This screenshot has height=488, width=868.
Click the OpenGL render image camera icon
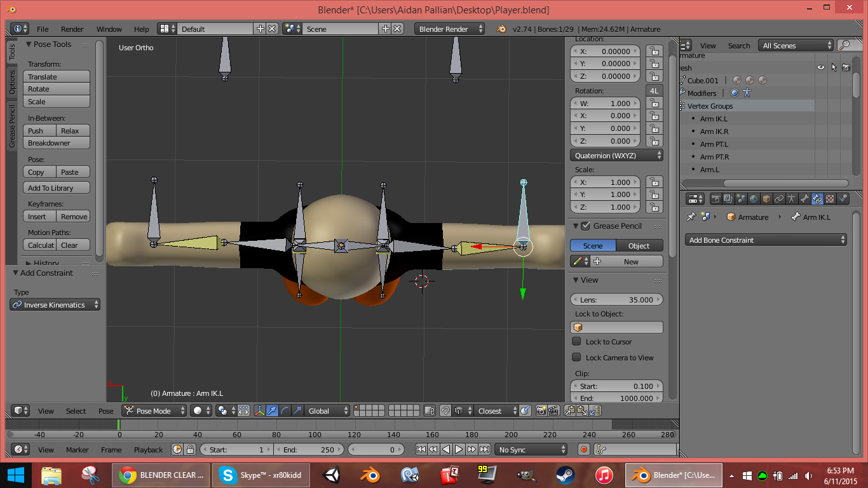[x=541, y=410]
